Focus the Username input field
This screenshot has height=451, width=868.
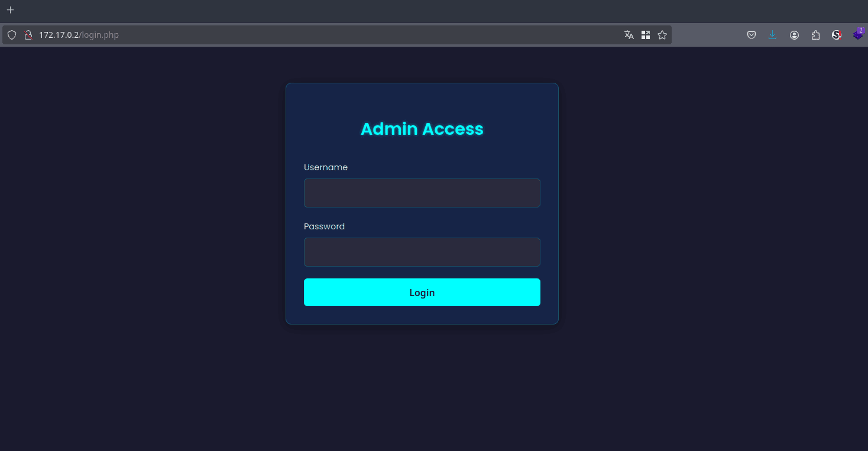tap(422, 193)
